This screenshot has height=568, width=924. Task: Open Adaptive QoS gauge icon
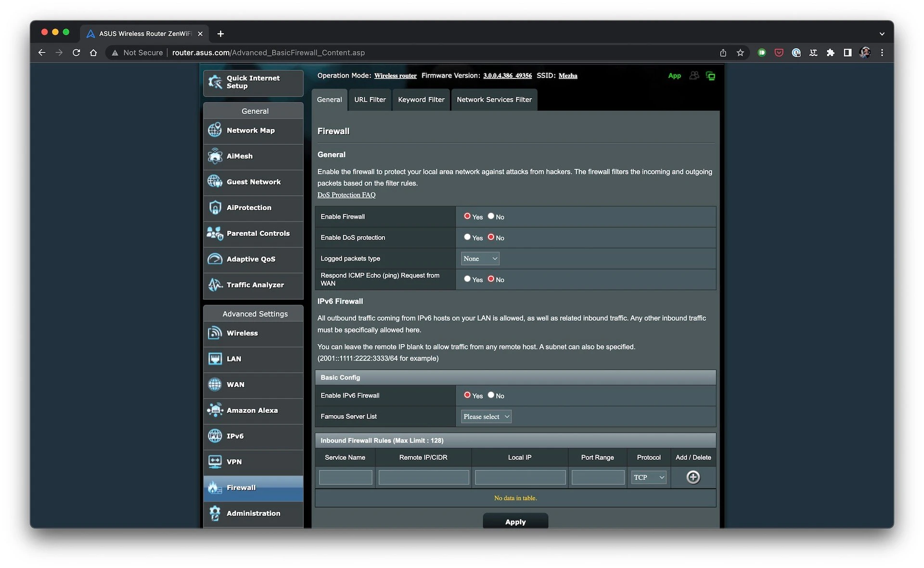[215, 259]
